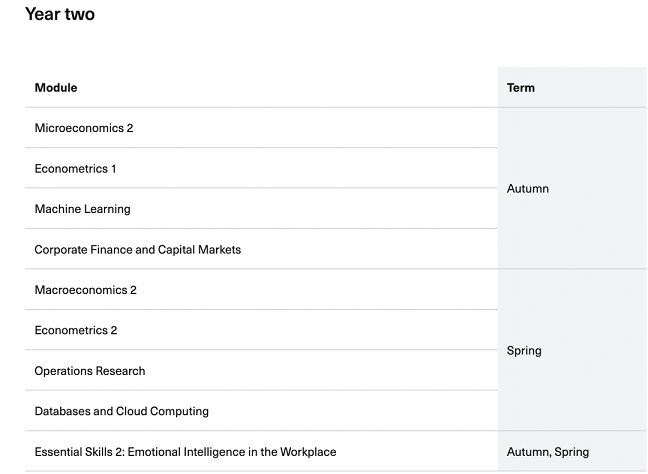
Task: Click the Operations Research module
Action: [90, 371]
